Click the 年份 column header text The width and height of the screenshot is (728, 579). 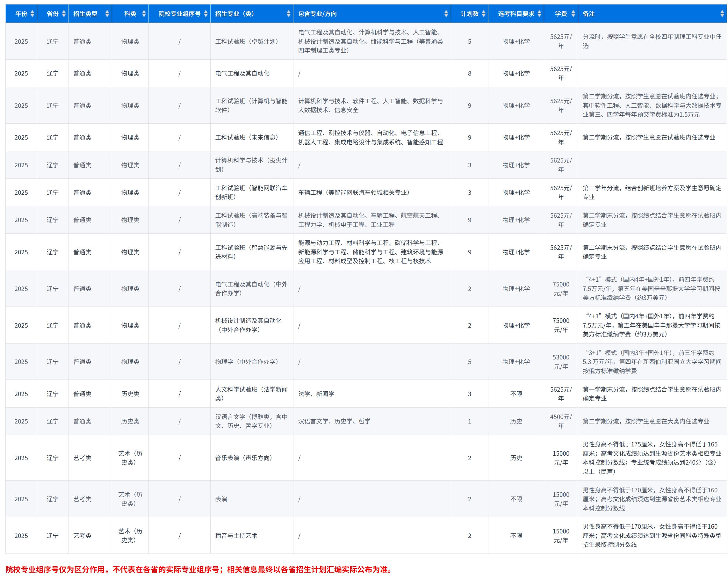[x=21, y=13]
